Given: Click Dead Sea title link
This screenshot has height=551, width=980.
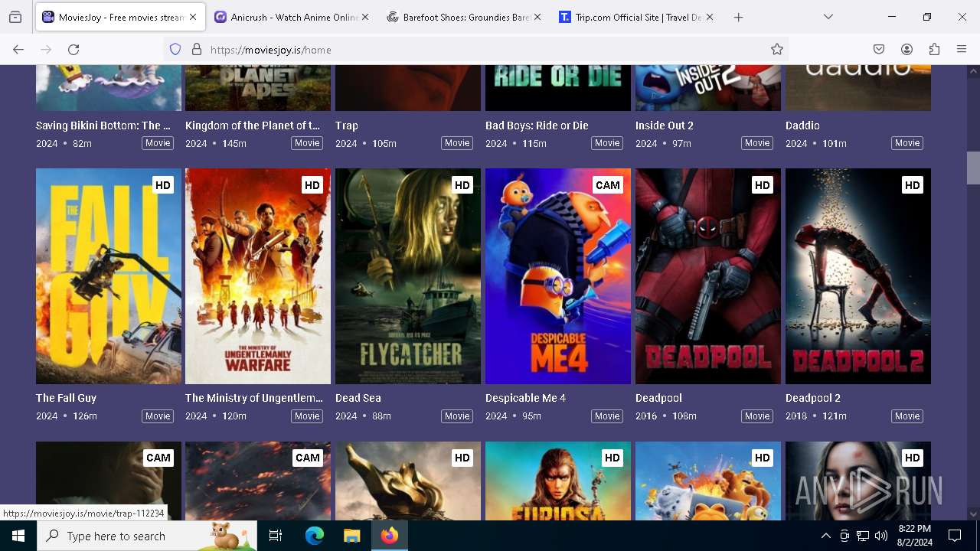Looking at the screenshot, I should click(x=358, y=398).
